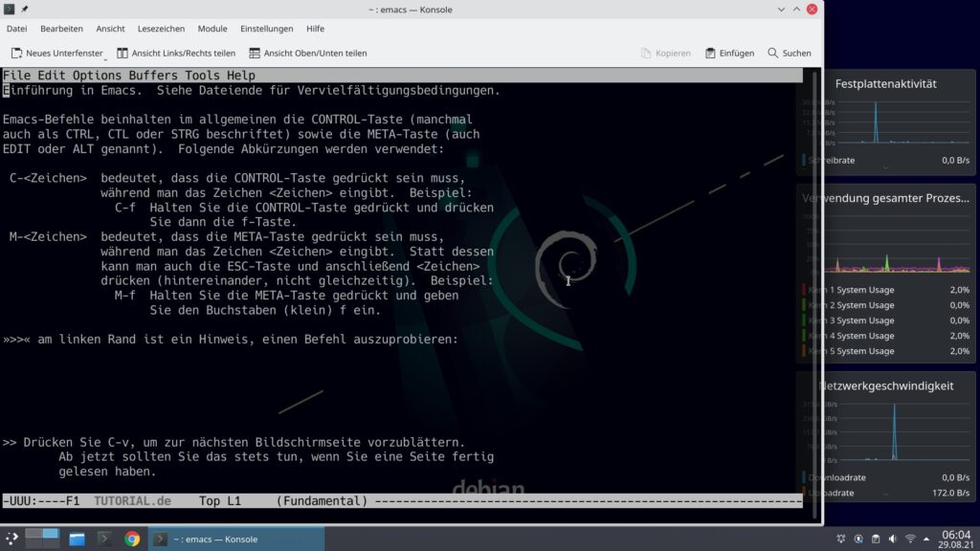Open the Wi-Fi network tray icon
The image size is (980, 551).
(x=910, y=539)
